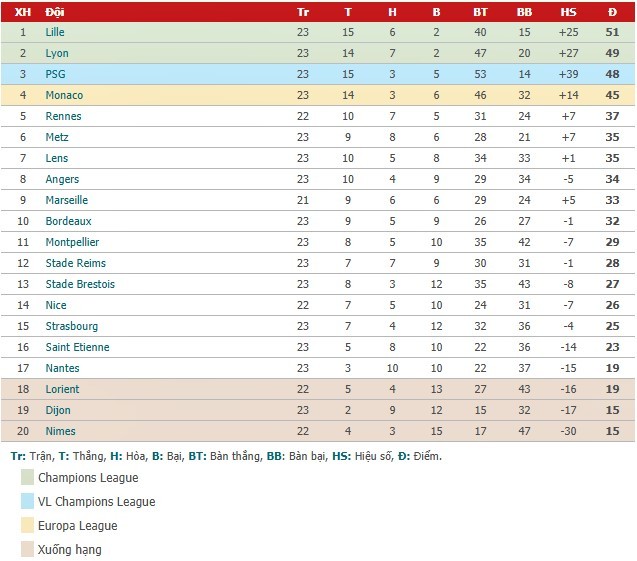Select Saint Etienne team name
Image resolution: width=637 pixels, height=561 pixels.
click(77, 347)
